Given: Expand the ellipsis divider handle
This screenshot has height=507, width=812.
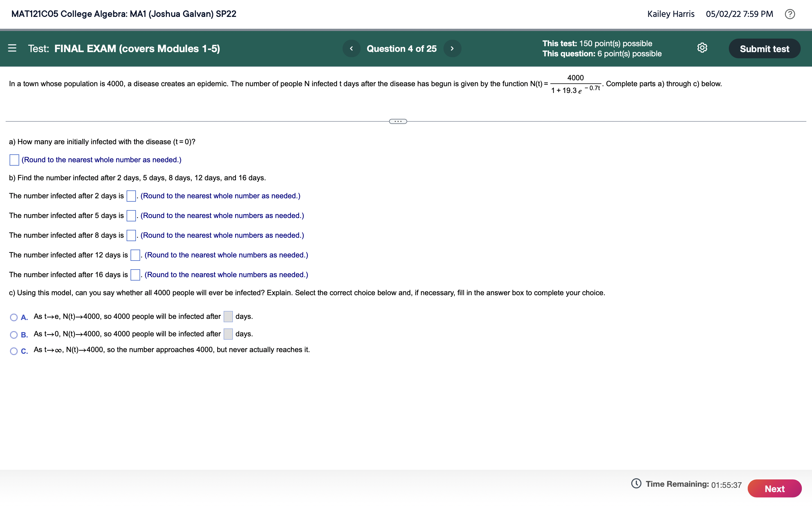Looking at the screenshot, I should 398,121.
